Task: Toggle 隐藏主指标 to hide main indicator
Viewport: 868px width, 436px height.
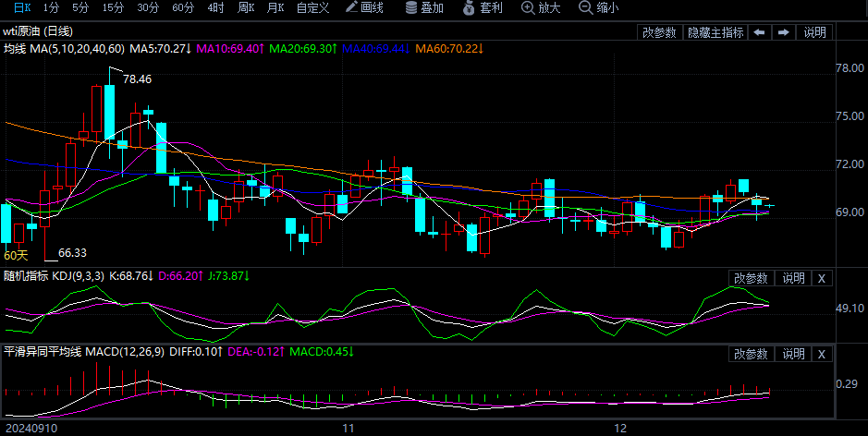Action: (715, 32)
